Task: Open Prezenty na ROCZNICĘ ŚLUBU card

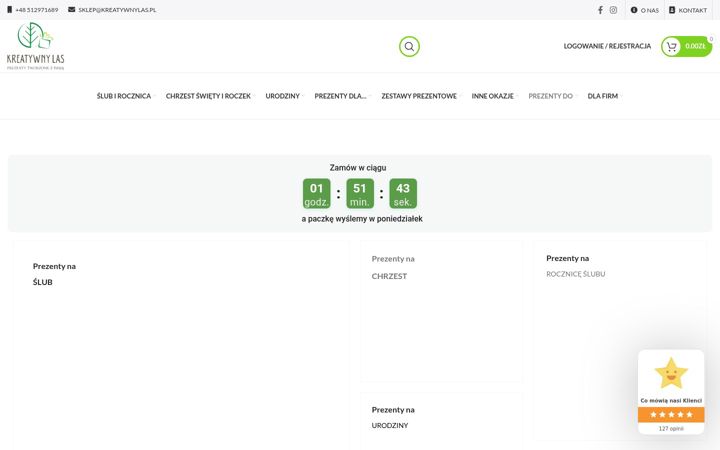Action: coord(620,342)
